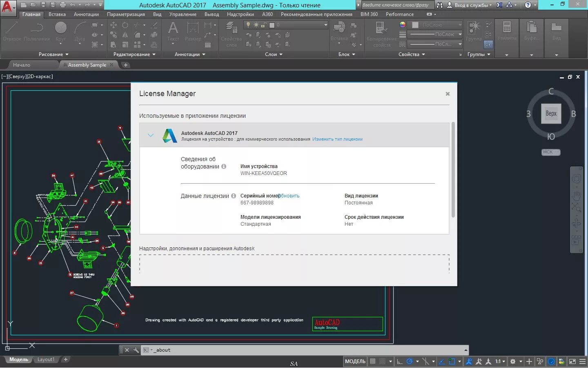Screen dimensions: 588x368
Task: Click the Plot printer icon in quick access toolbar
Action: pyautogui.click(x=62, y=5)
